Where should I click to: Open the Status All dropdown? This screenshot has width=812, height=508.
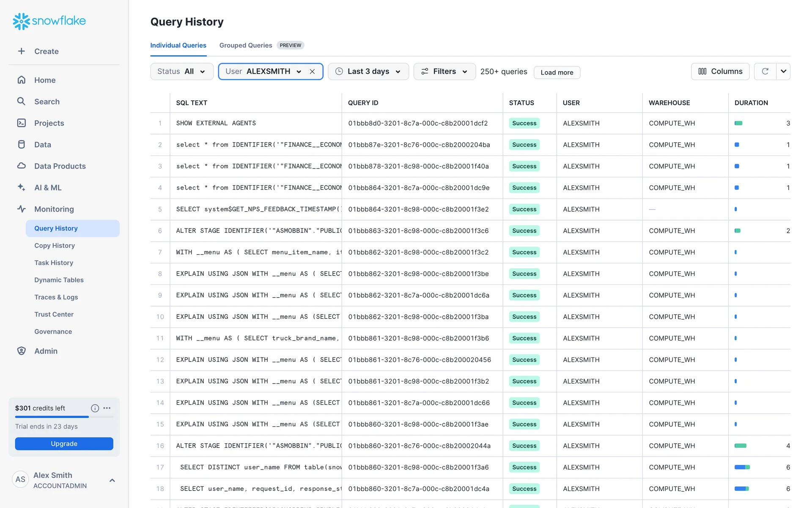pyautogui.click(x=181, y=72)
